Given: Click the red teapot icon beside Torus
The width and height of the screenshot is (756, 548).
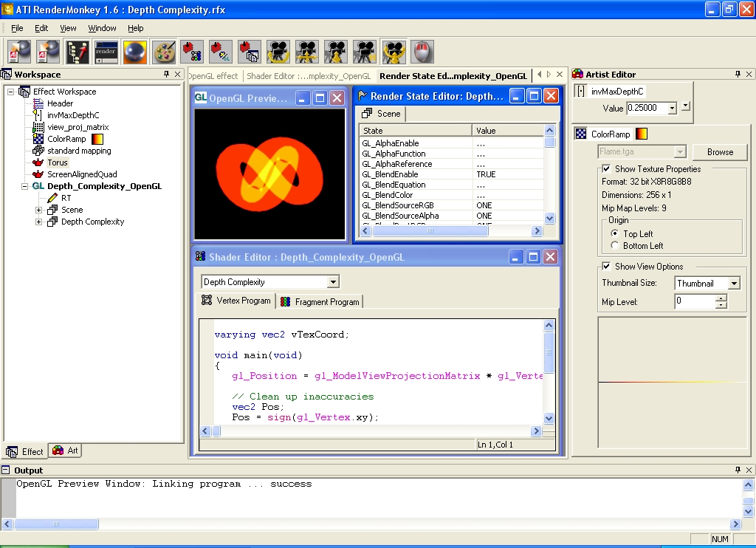Looking at the screenshot, I should pyautogui.click(x=38, y=162).
